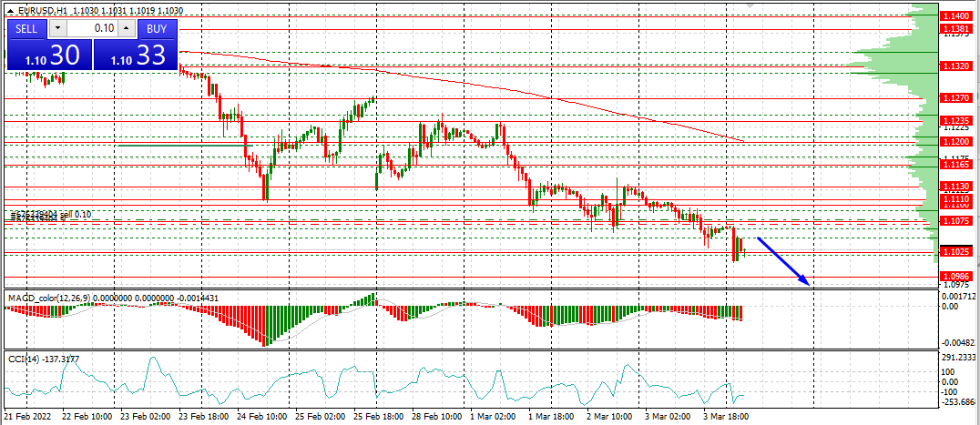This screenshot has width=980, height=425.
Task: Click the 0.10 volume input field
Action: (92, 29)
